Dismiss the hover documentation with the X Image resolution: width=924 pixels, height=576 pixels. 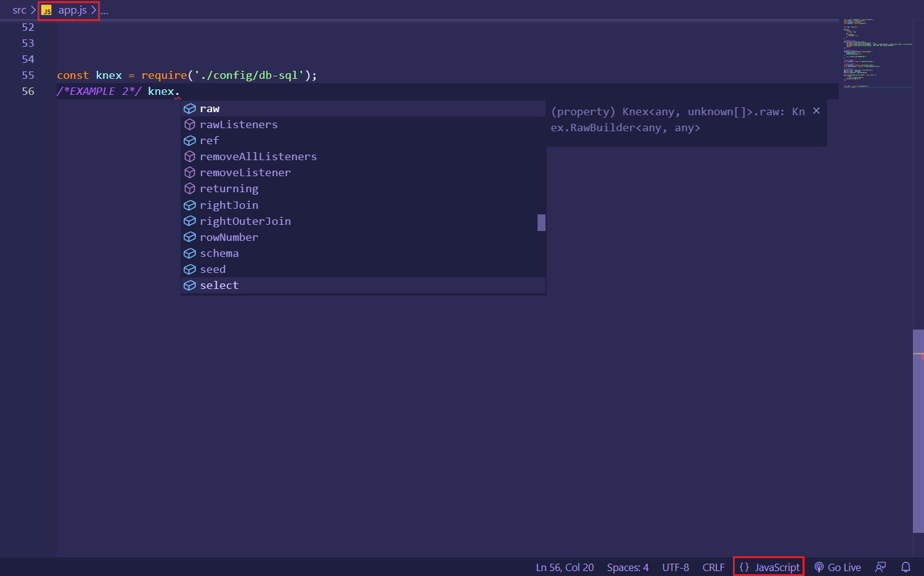click(x=816, y=111)
